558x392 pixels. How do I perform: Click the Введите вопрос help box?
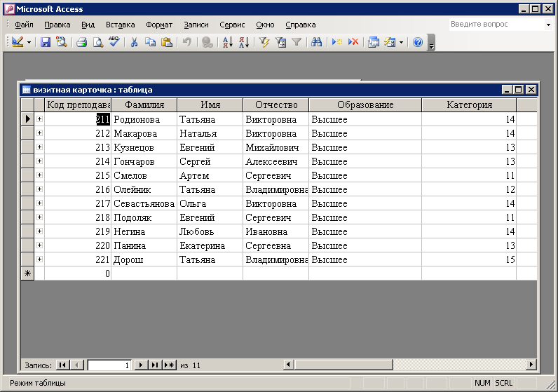(496, 25)
